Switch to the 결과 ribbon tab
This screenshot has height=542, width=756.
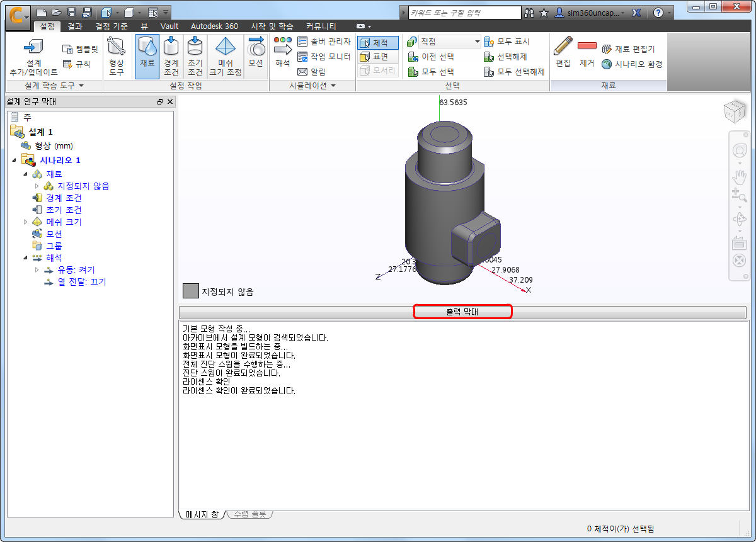tap(75, 26)
